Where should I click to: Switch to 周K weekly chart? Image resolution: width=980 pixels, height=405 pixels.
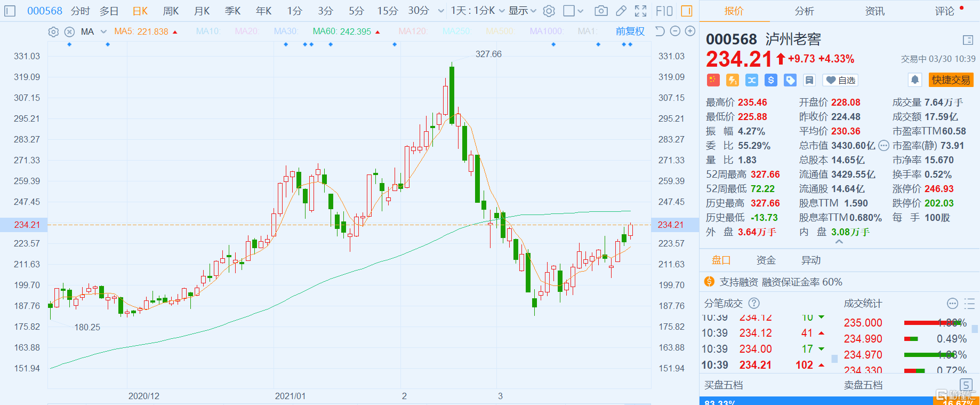171,11
